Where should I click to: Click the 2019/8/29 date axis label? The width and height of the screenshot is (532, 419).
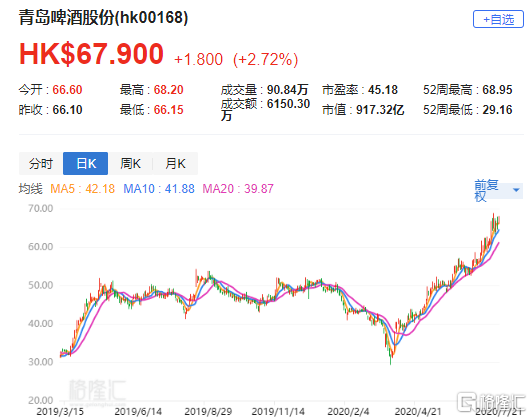point(208,412)
